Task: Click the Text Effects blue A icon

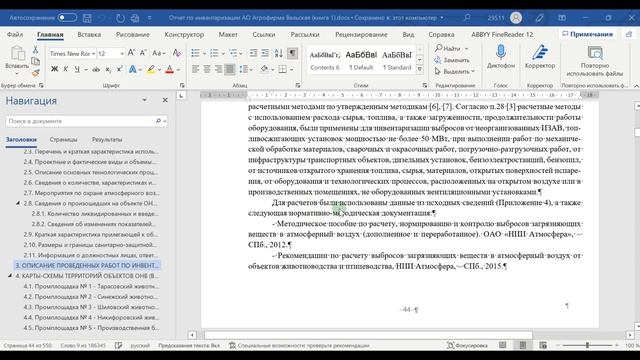Action: pyautogui.click(x=133, y=70)
